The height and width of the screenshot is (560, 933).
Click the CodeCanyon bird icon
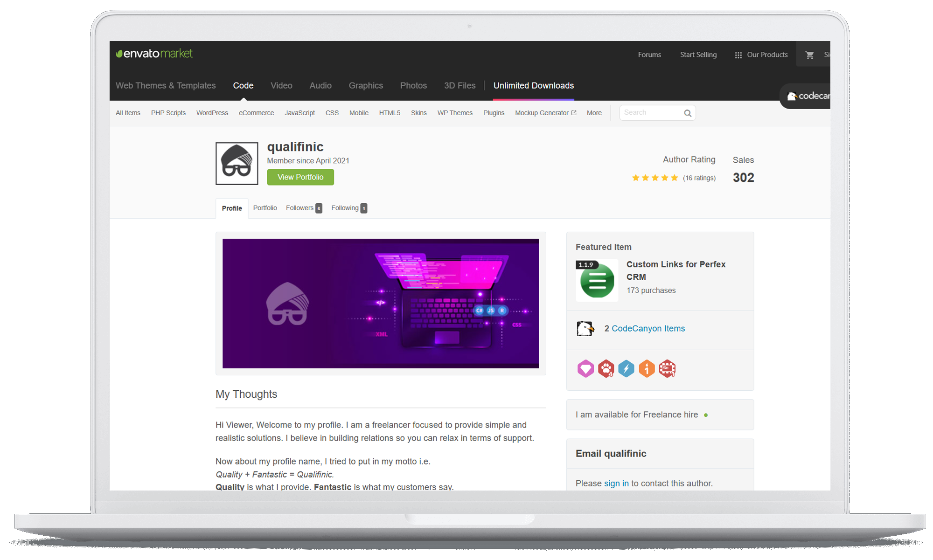click(585, 329)
